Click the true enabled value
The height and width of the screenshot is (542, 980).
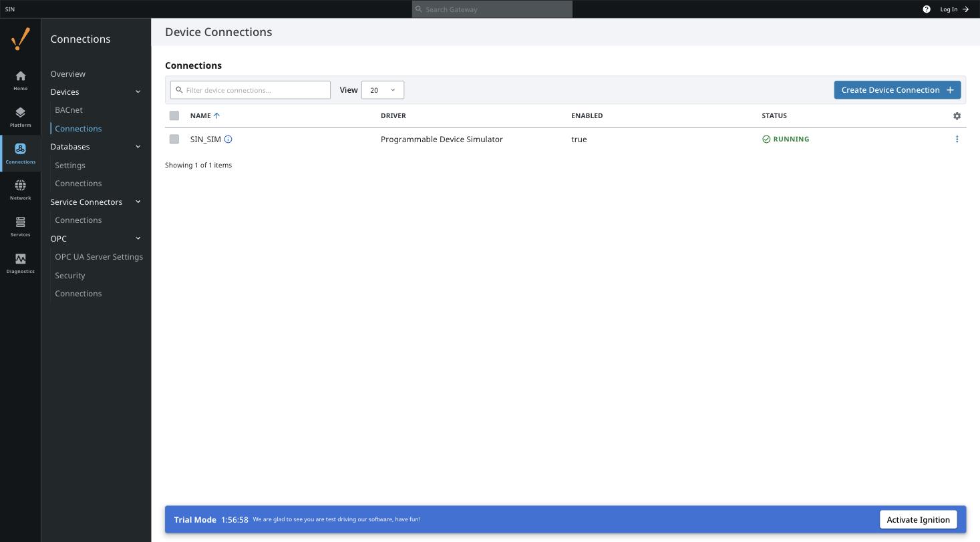click(x=579, y=140)
